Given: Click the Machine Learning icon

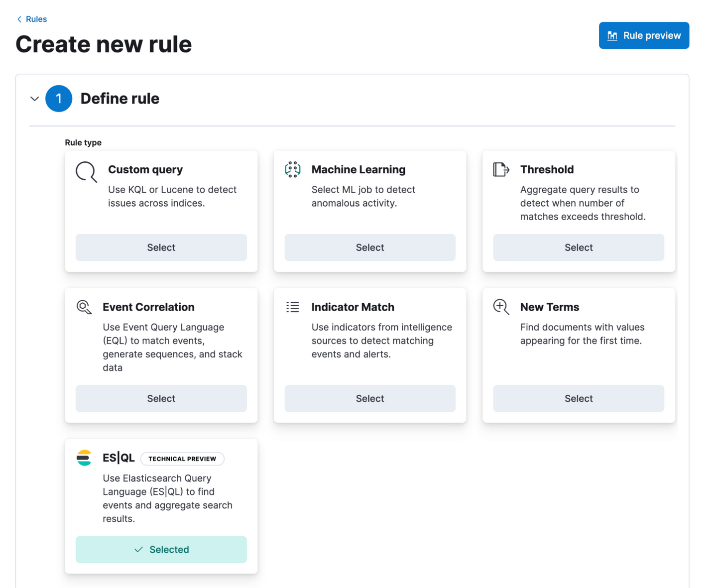Looking at the screenshot, I should click(x=293, y=170).
